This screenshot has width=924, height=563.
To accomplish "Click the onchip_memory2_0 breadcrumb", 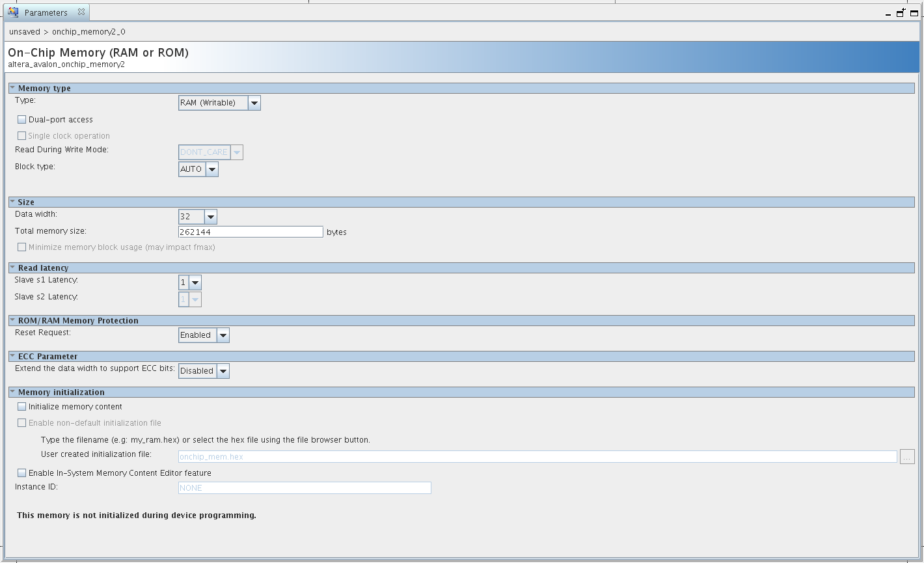I will [88, 31].
